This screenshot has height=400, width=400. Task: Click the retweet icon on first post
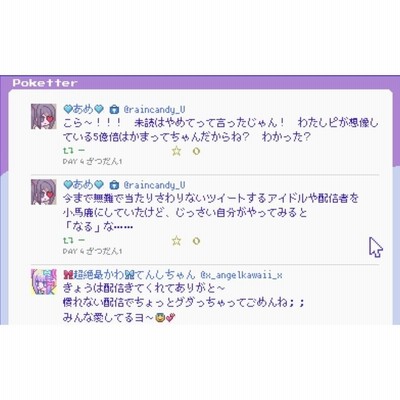pos(68,151)
